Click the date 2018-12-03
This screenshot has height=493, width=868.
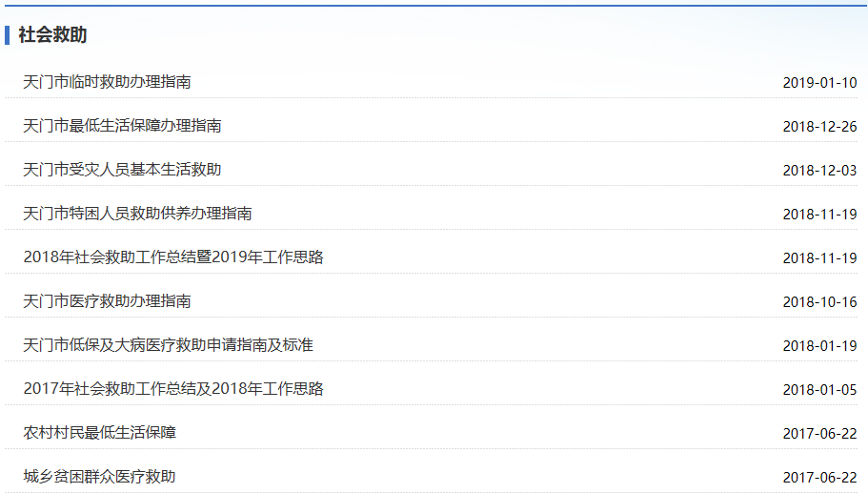coord(819,171)
